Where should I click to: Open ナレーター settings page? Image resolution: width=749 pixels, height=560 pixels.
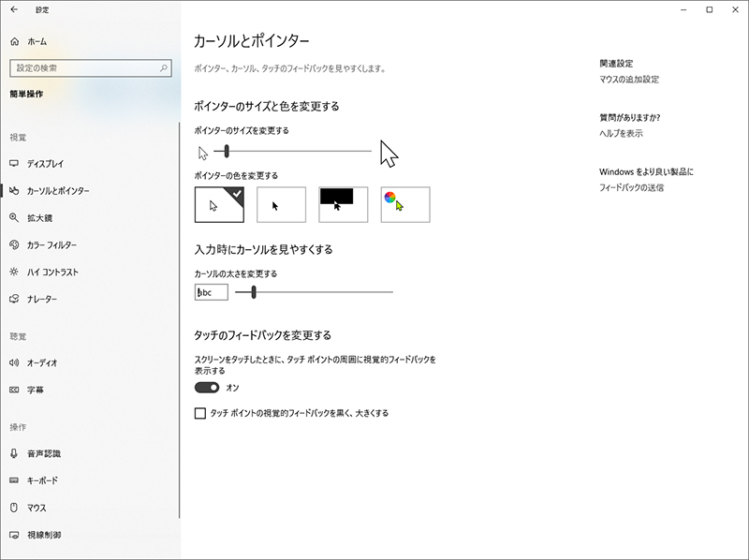coord(42,299)
